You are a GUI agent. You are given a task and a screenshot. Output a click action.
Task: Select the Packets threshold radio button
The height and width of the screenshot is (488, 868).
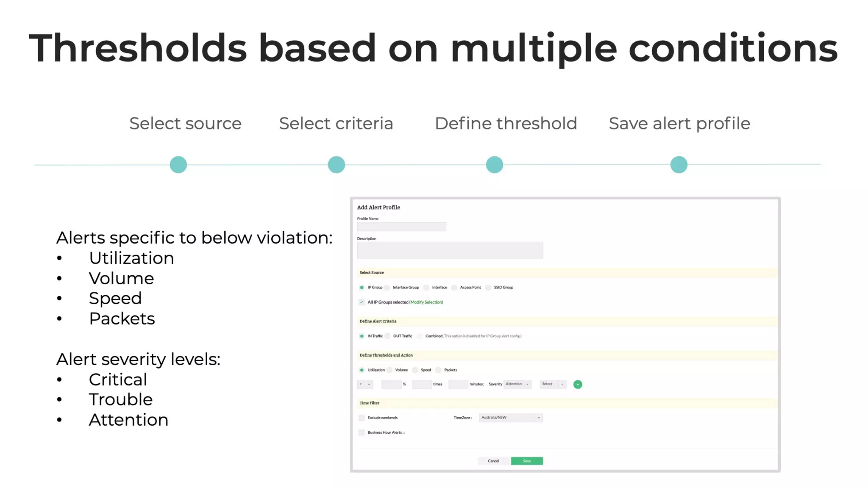tap(439, 370)
